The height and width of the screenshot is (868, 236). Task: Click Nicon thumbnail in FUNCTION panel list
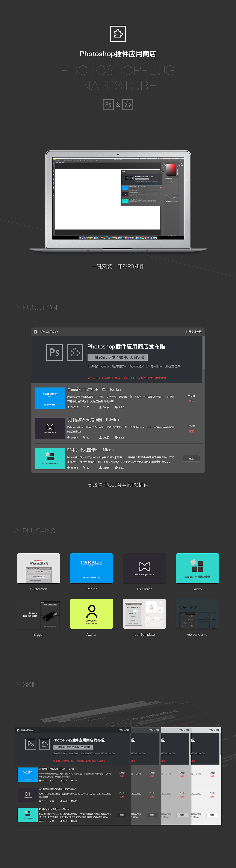[50, 459]
